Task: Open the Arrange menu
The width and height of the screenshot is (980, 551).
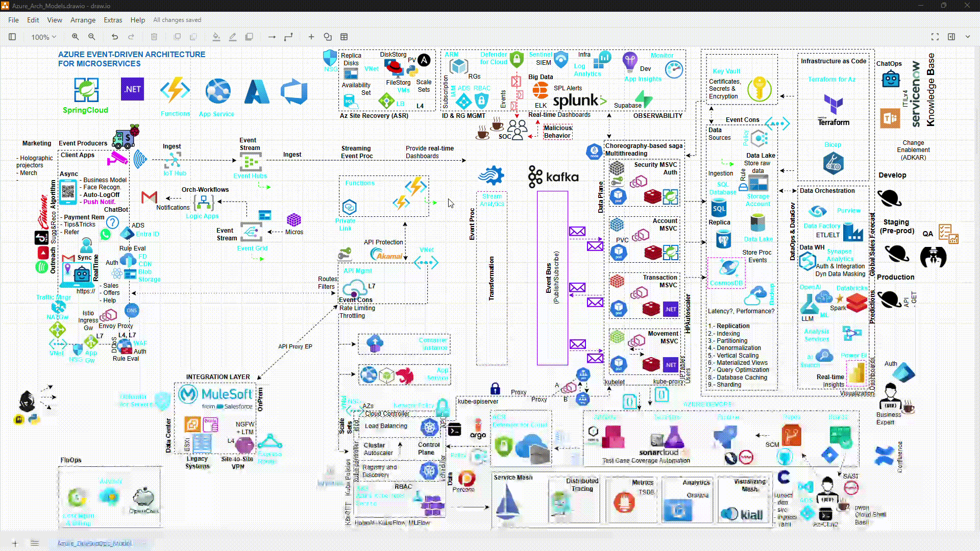Action: 83,20
